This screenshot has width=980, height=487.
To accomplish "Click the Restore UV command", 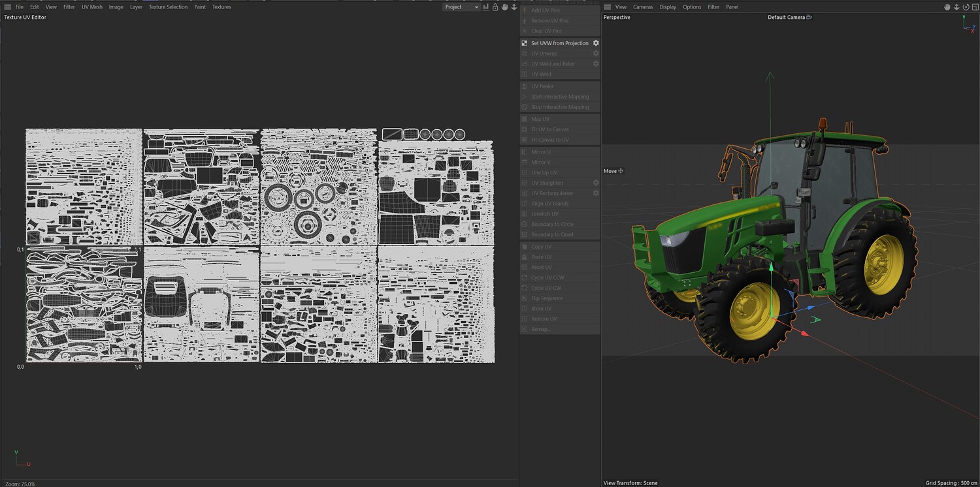I will 560,319.
